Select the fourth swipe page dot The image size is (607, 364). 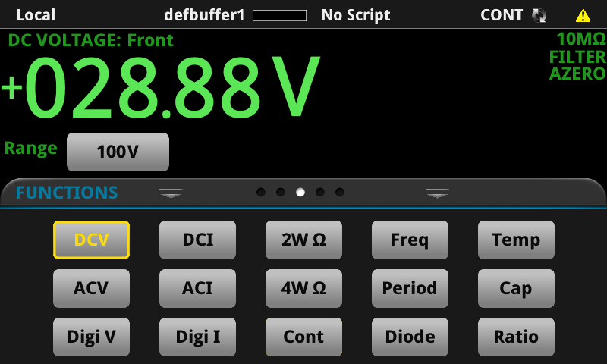point(319,192)
